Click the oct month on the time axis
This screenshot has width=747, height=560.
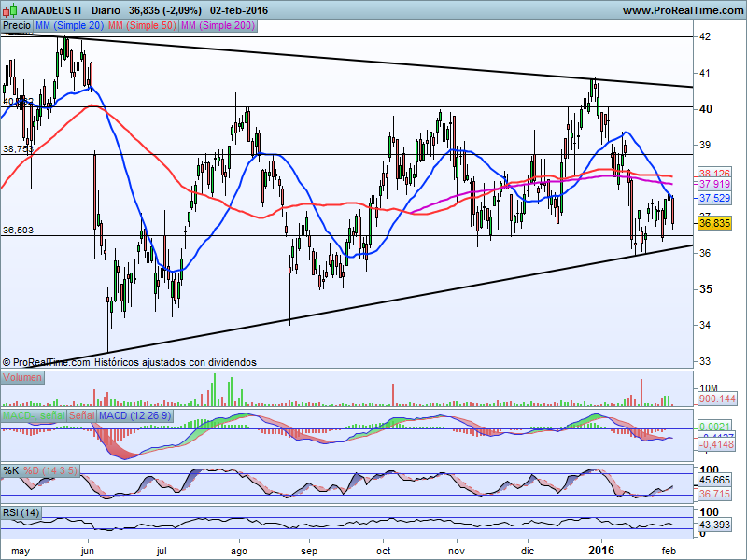[x=383, y=551]
